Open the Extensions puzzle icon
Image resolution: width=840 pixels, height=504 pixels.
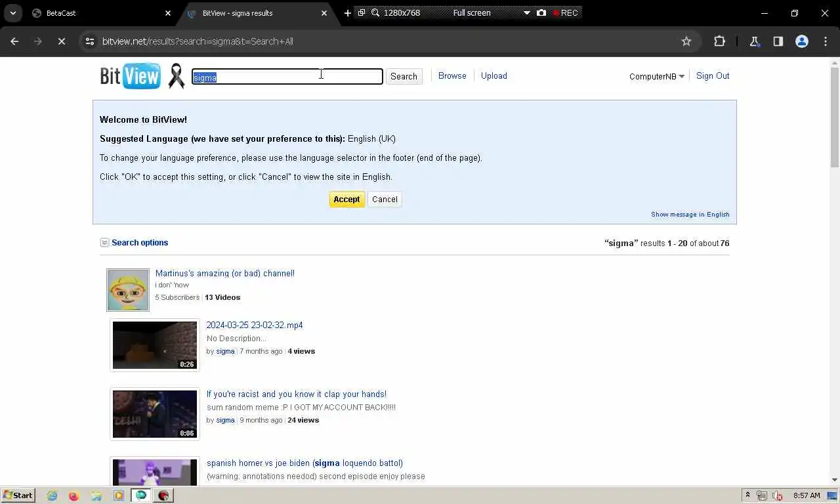pos(719,41)
